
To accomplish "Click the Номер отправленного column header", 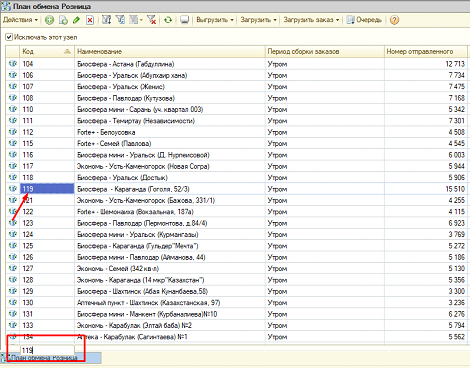I will pyautogui.click(x=426, y=52).
